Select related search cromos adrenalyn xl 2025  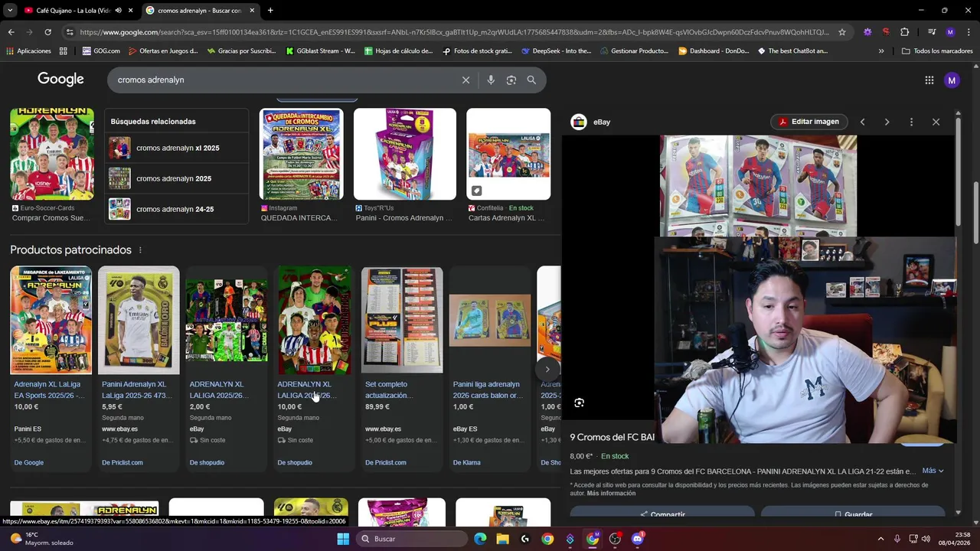(x=177, y=148)
